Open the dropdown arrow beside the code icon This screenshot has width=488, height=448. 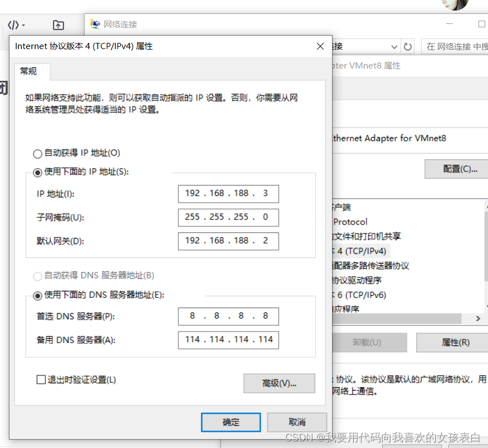pyautogui.click(x=23, y=25)
